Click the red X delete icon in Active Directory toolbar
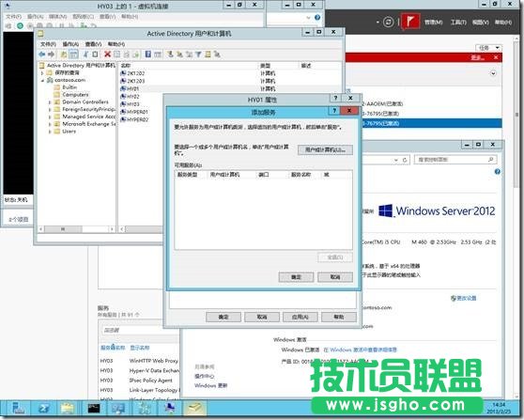Screen dimensions: 524x420 107,54
